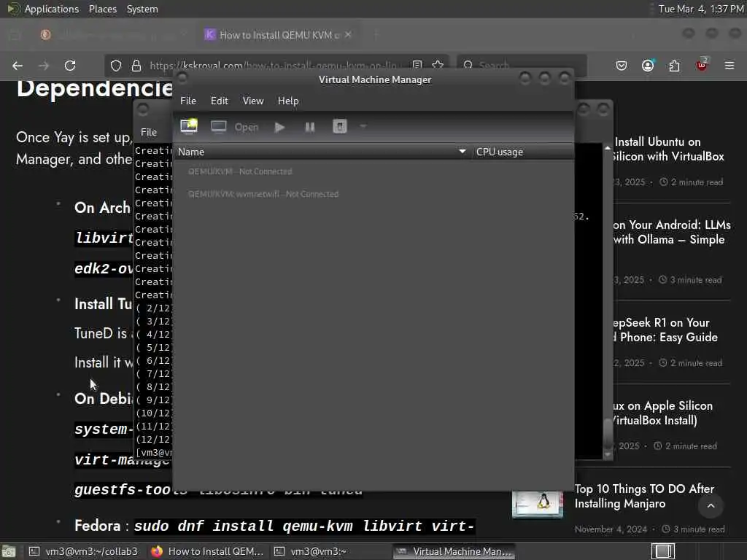Viewport: 747px width, 560px height.
Task: Click the Open toolbar button
Action: [247, 127]
